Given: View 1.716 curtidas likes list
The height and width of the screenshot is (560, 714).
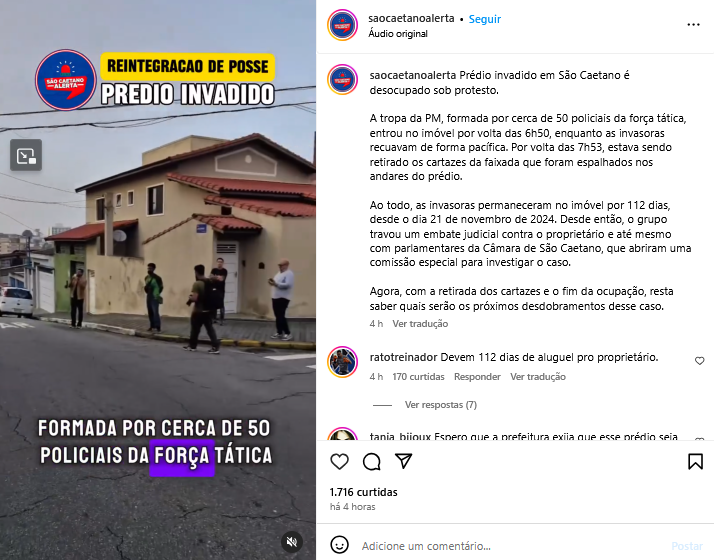Looking at the screenshot, I should (363, 492).
